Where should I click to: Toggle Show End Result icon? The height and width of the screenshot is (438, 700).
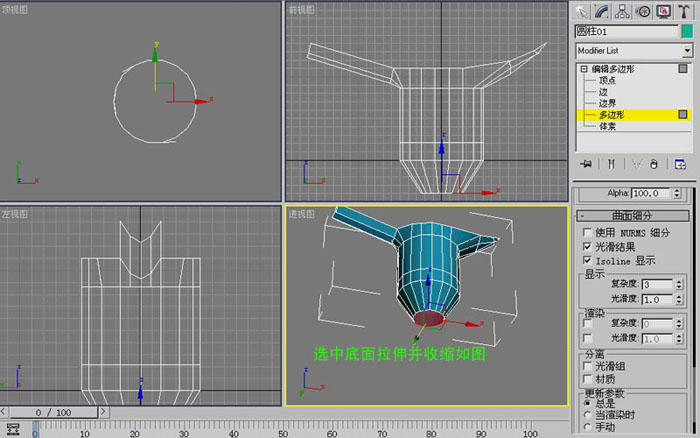[x=611, y=164]
